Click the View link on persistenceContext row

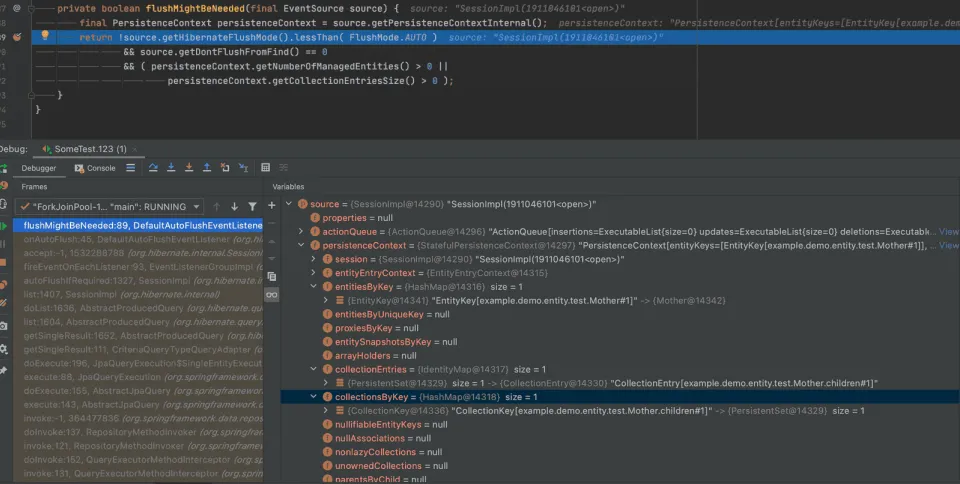coord(948,245)
